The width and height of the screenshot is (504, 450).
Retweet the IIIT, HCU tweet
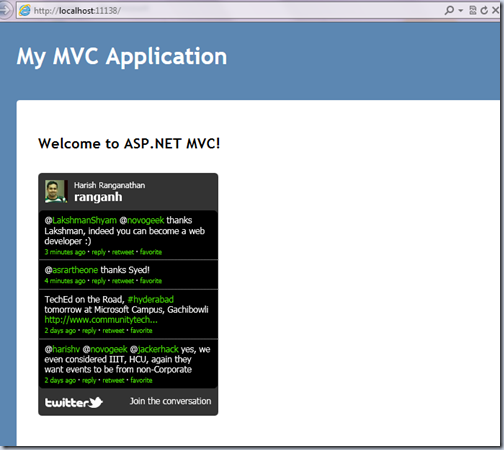click(113, 380)
